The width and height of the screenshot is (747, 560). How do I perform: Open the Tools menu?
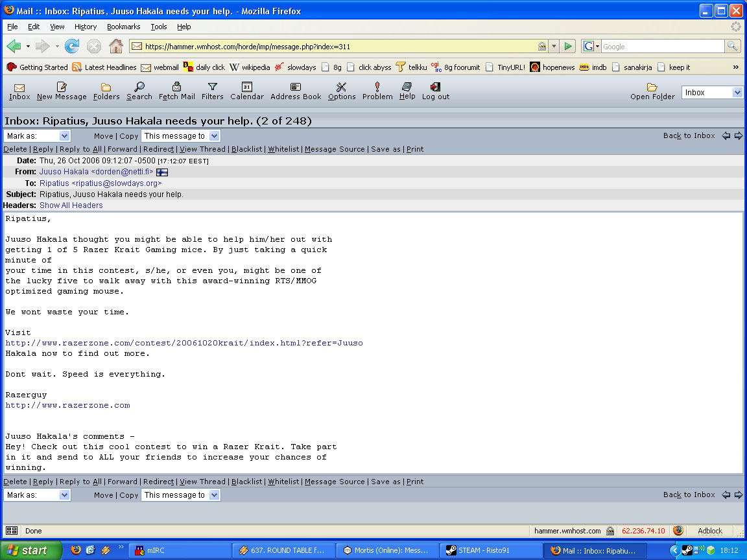click(159, 27)
